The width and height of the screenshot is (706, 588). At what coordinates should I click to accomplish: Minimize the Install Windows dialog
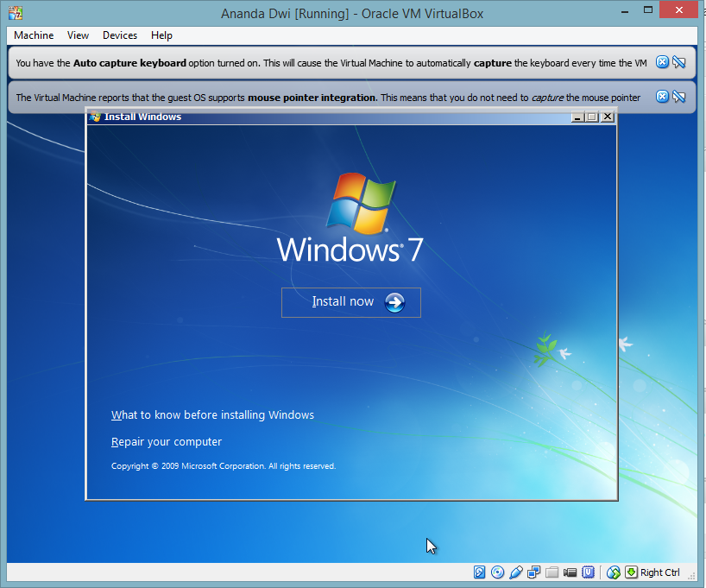[577, 117]
